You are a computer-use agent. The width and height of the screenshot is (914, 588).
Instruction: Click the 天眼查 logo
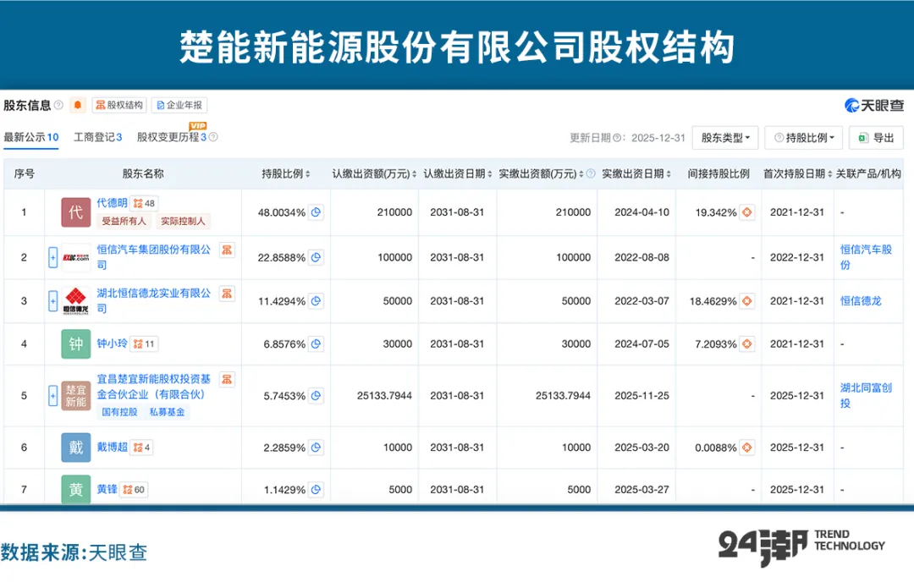874,106
